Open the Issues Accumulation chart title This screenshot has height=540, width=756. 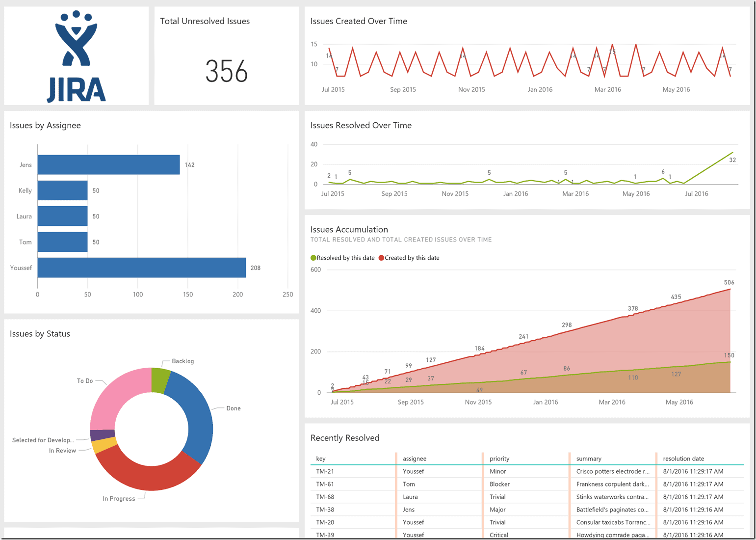(x=349, y=229)
